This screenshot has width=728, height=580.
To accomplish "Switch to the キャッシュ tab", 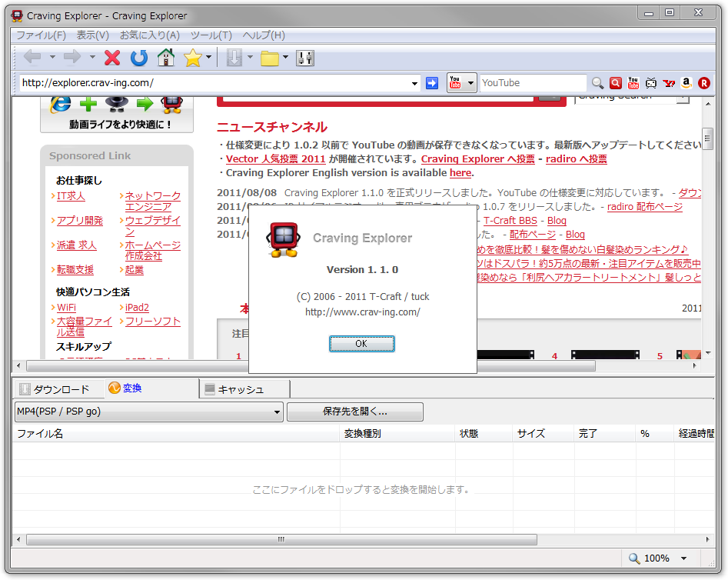I will point(244,389).
